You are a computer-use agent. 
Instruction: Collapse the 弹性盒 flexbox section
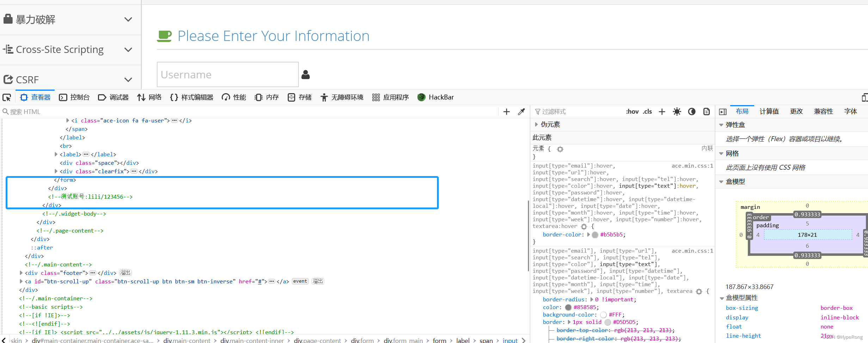coord(721,125)
